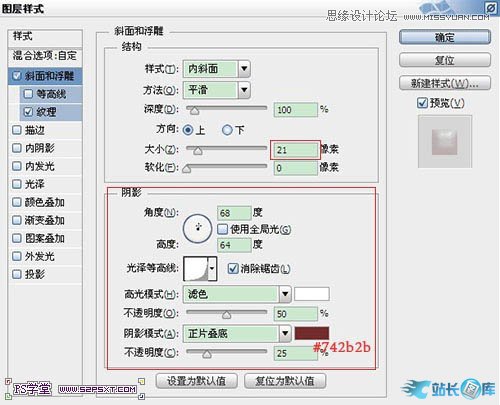
Task: Select 混合选项:自定 in the list
Action: click(45, 55)
